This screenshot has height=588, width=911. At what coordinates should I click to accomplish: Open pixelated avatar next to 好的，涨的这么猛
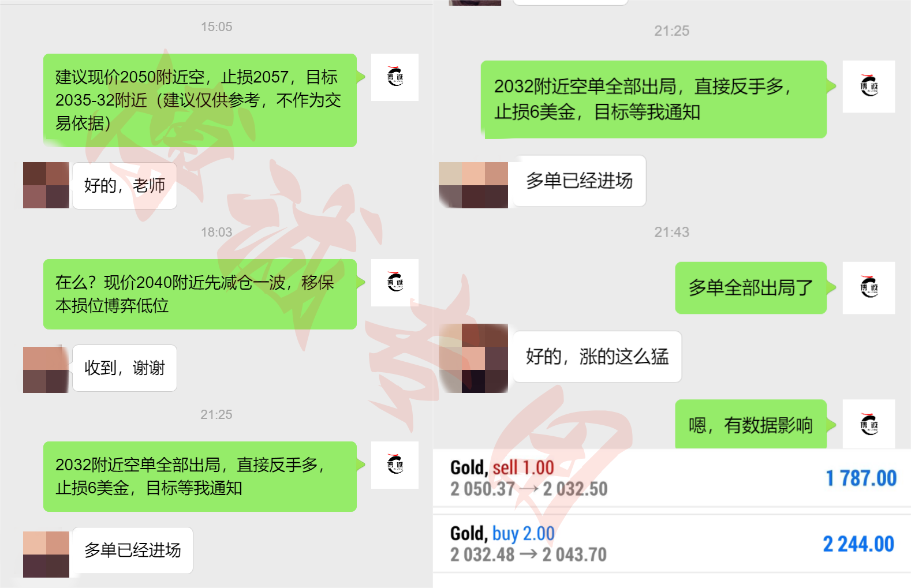473,358
